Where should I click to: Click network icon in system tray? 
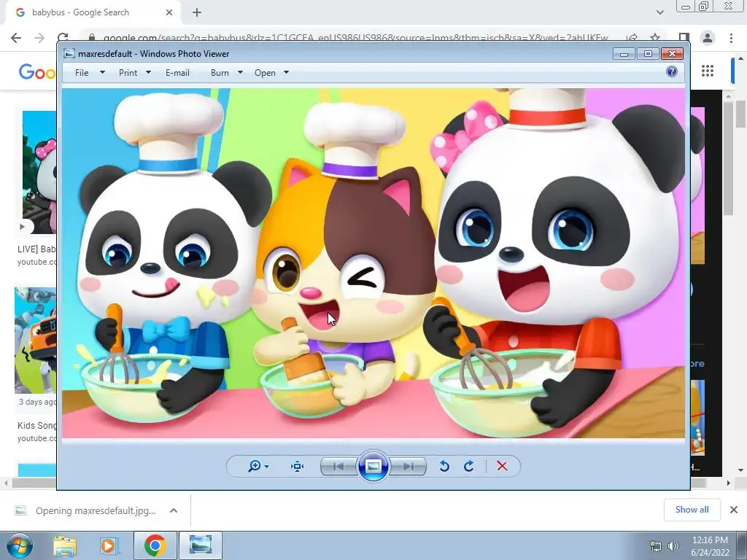coord(656,546)
